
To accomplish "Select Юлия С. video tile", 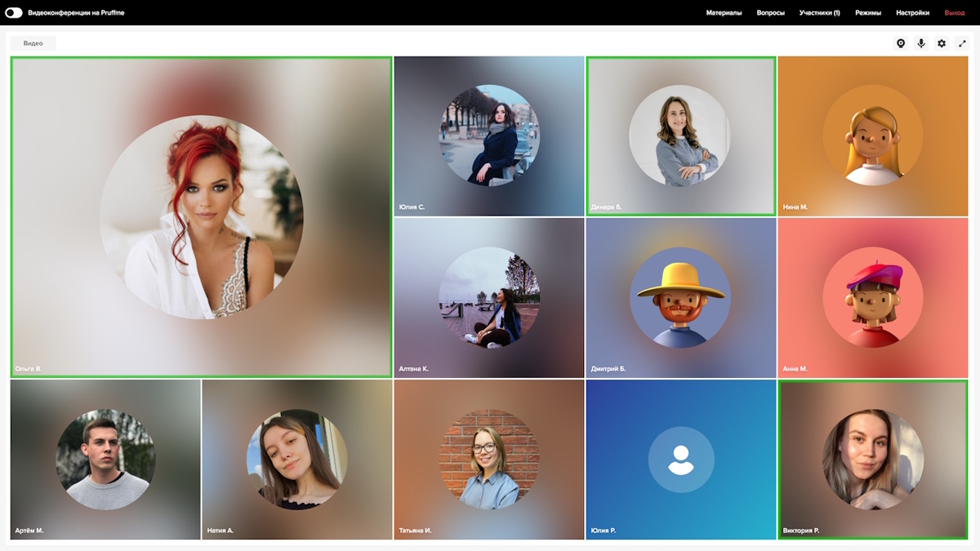I will pos(488,136).
